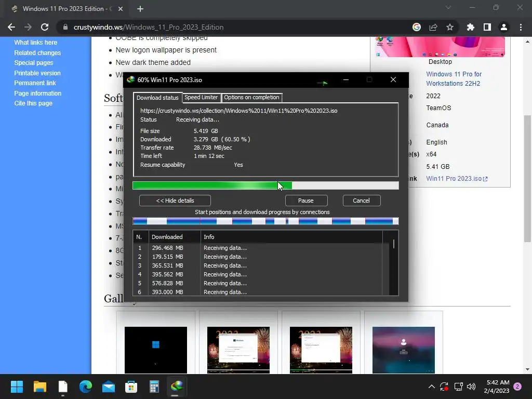Open the tab search chevron
This screenshot has height=399, width=532.
point(448,7)
